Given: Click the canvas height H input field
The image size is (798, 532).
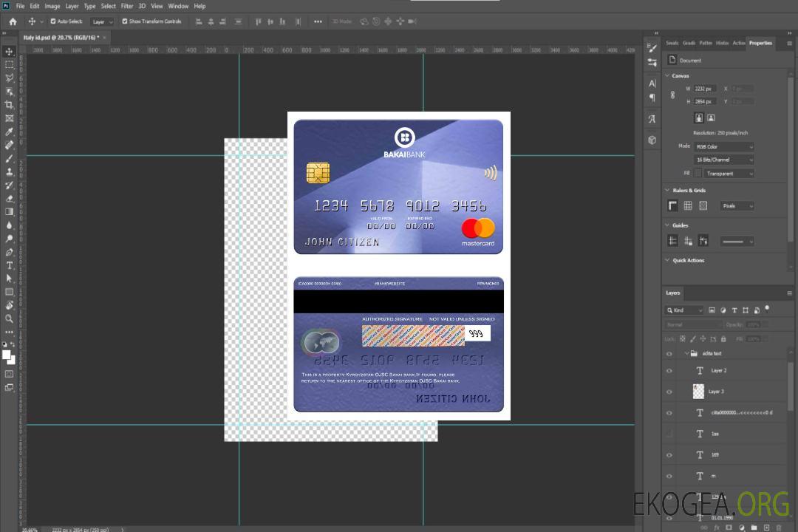Looking at the screenshot, I should (x=705, y=101).
